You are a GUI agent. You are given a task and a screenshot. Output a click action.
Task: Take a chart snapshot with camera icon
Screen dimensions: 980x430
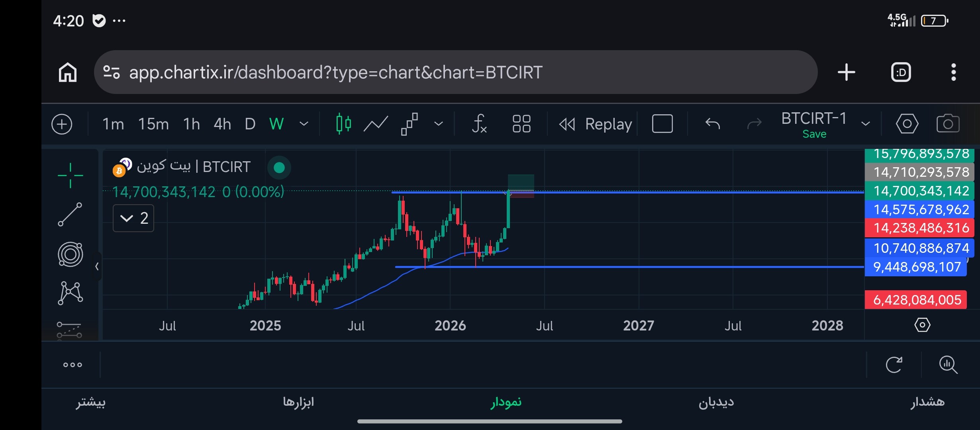tap(948, 124)
